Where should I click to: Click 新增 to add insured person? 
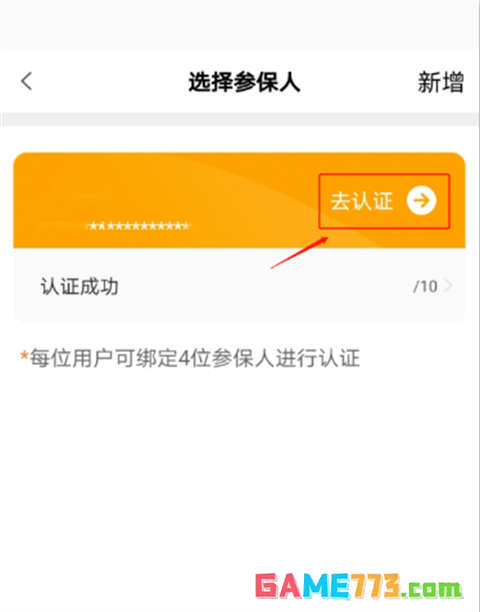point(441,82)
